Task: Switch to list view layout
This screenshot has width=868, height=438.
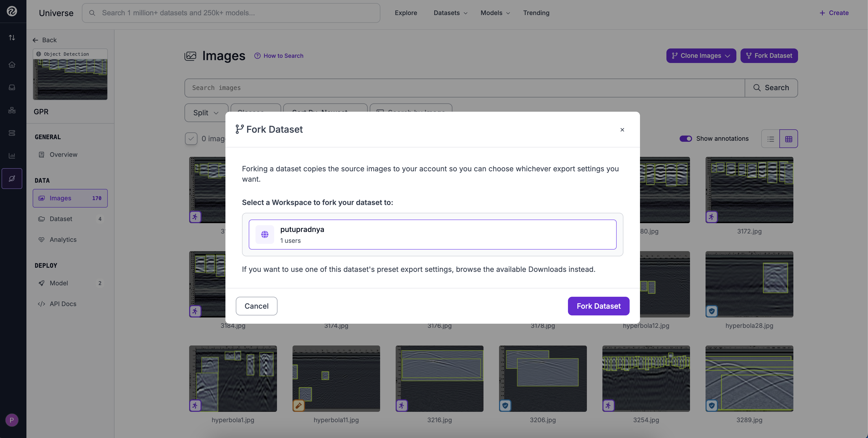Action: [771, 139]
